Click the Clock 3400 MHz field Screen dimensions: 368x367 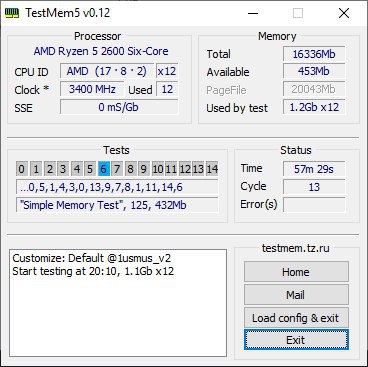click(92, 89)
